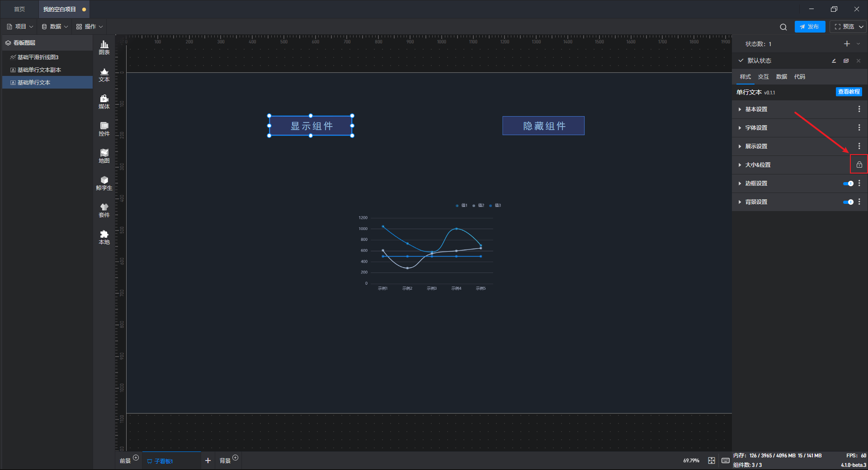Open the 媒体 media components panel
This screenshot has height=470, width=868.
(104, 102)
